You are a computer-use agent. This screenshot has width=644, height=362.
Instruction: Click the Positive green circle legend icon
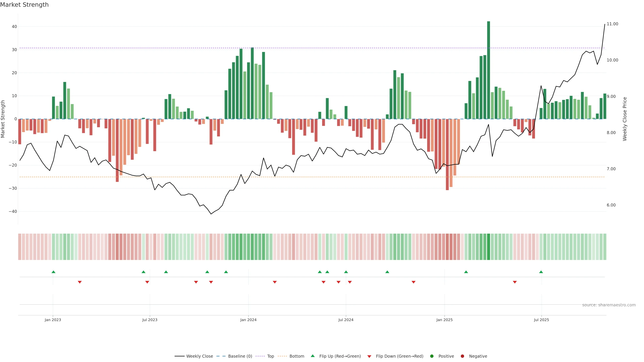click(432, 356)
